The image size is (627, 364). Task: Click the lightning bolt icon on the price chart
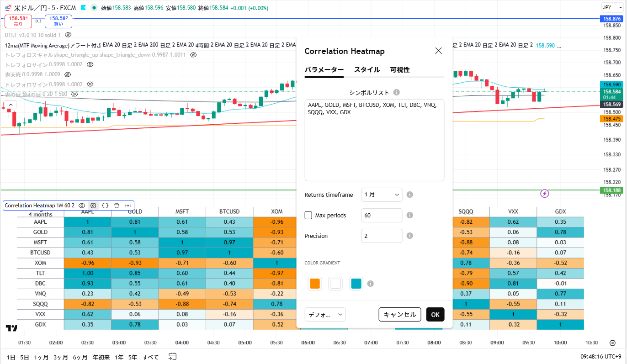pyautogui.click(x=544, y=193)
